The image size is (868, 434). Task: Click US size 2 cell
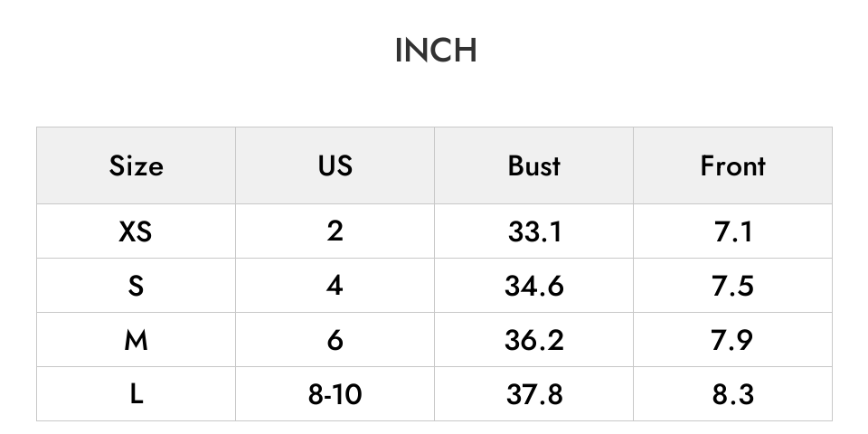[x=335, y=231]
